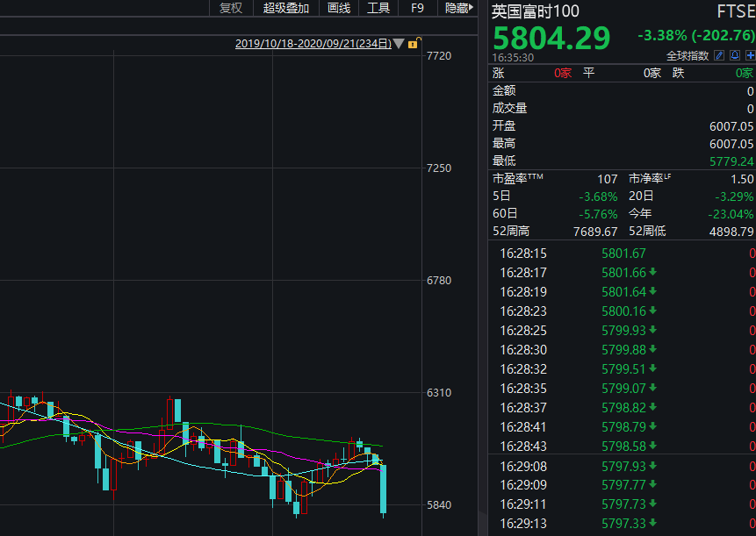Image resolution: width=756 pixels, height=536 pixels.
Task: Select the tick price 5798.82
Action: 623,407
